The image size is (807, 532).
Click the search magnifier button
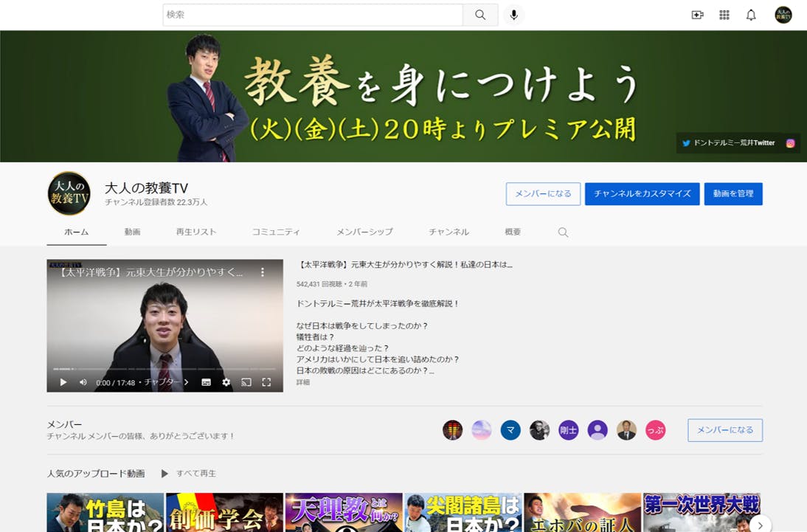tap(480, 15)
